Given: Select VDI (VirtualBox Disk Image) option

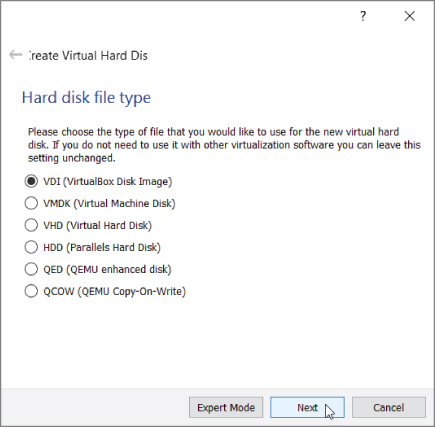Looking at the screenshot, I should [x=98, y=182].
